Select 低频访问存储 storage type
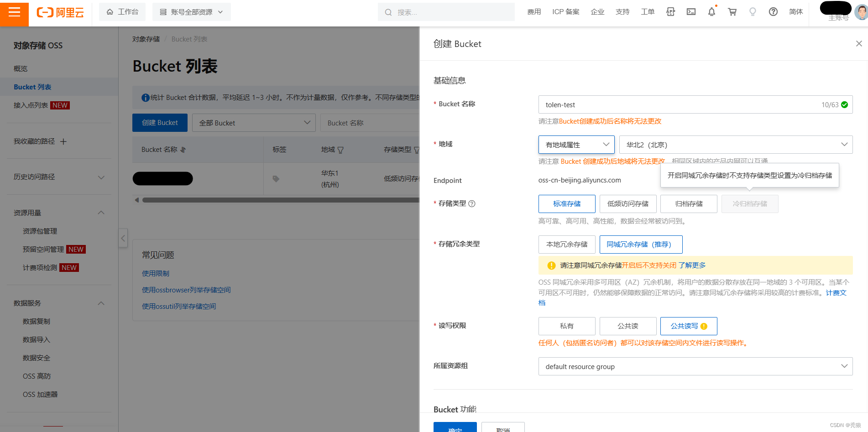This screenshot has width=868, height=432. pyautogui.click(x=628, y=204)
